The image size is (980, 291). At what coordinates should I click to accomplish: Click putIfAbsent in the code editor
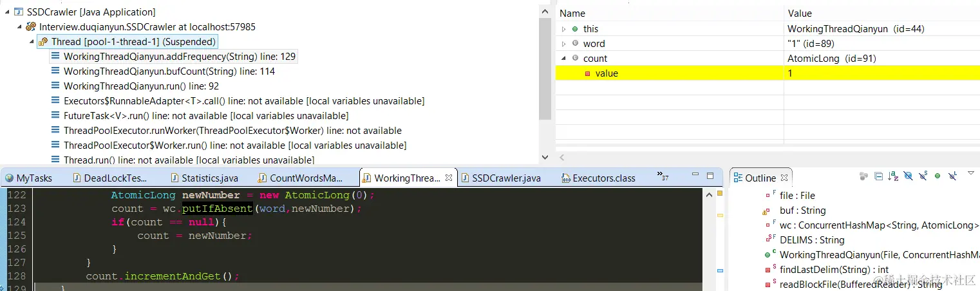(218, 208)
